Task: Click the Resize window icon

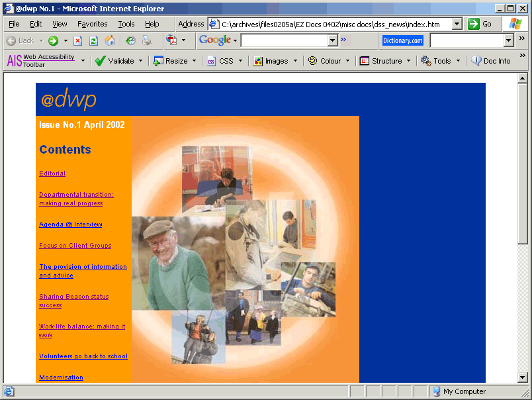Action: 158,61
